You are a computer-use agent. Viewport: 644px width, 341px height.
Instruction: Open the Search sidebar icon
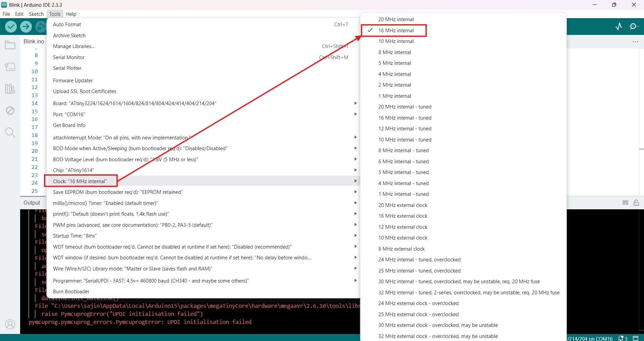pos(10,132)
